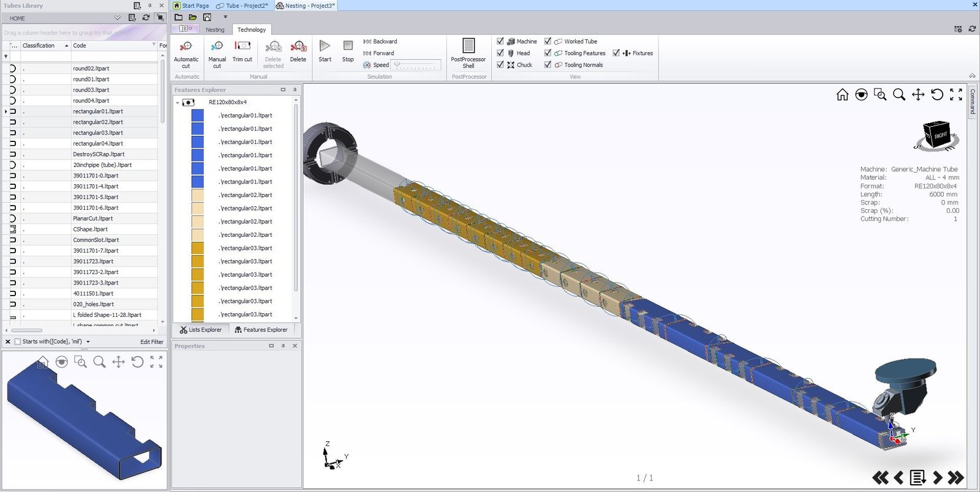The image size is (980, 492).
Task: Click the Edit Filter button
Action: [151, 342]
